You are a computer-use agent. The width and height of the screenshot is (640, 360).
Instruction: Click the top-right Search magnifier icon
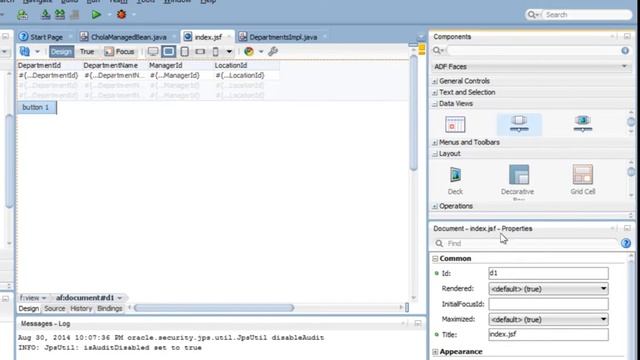point(532,15)
